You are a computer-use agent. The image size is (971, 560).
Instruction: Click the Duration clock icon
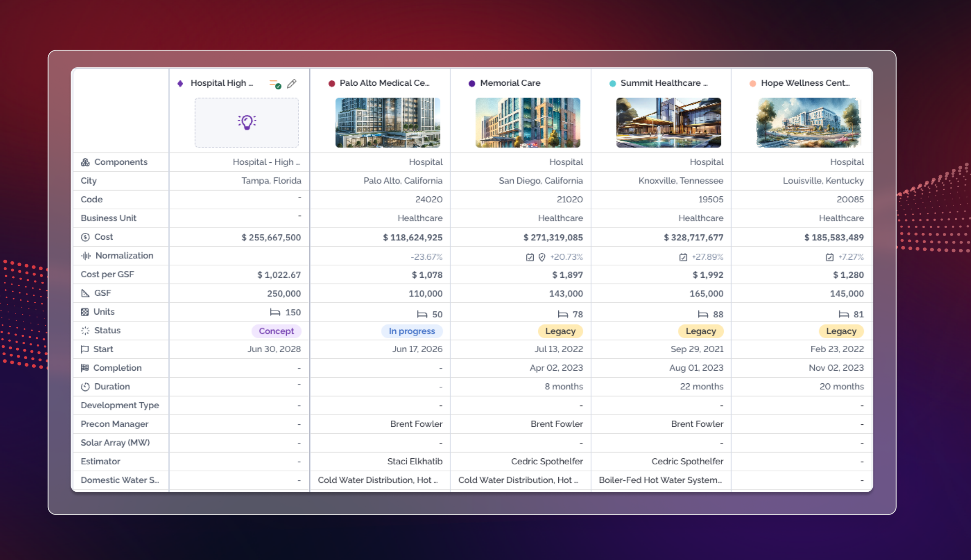click(85, 386)
